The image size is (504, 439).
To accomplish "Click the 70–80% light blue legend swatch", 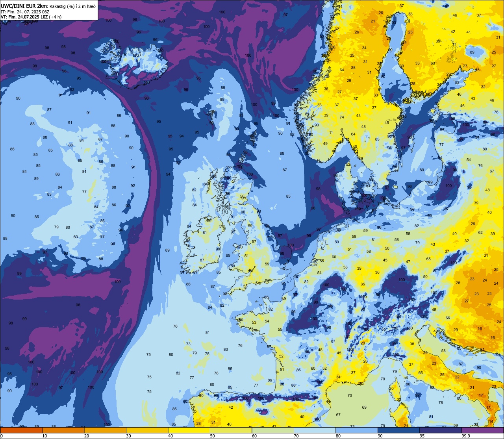I will (315, 430).
